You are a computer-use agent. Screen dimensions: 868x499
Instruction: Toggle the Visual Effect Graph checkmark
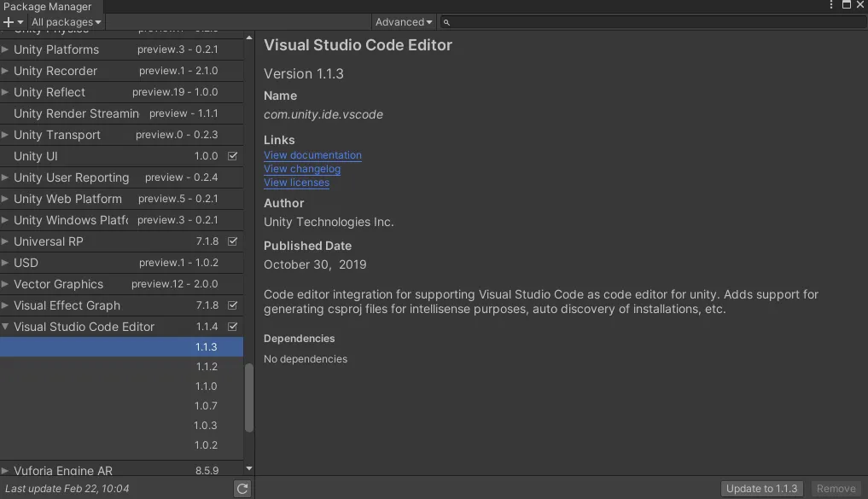pyautogui.click(x=233, y=305)
